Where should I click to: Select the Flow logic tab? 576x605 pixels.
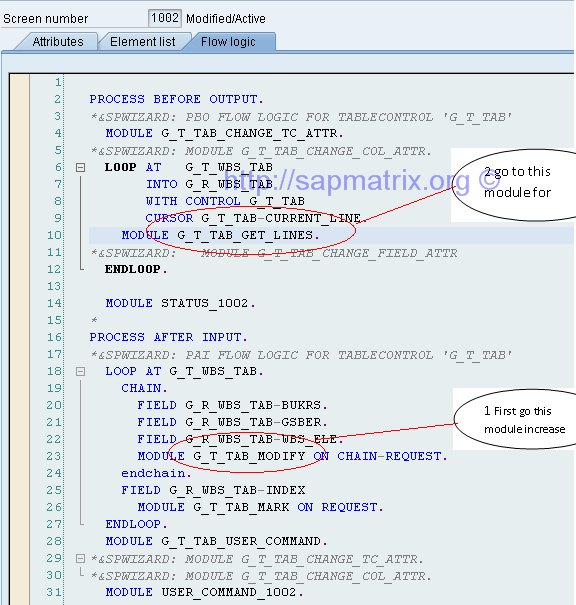point(228,42)
